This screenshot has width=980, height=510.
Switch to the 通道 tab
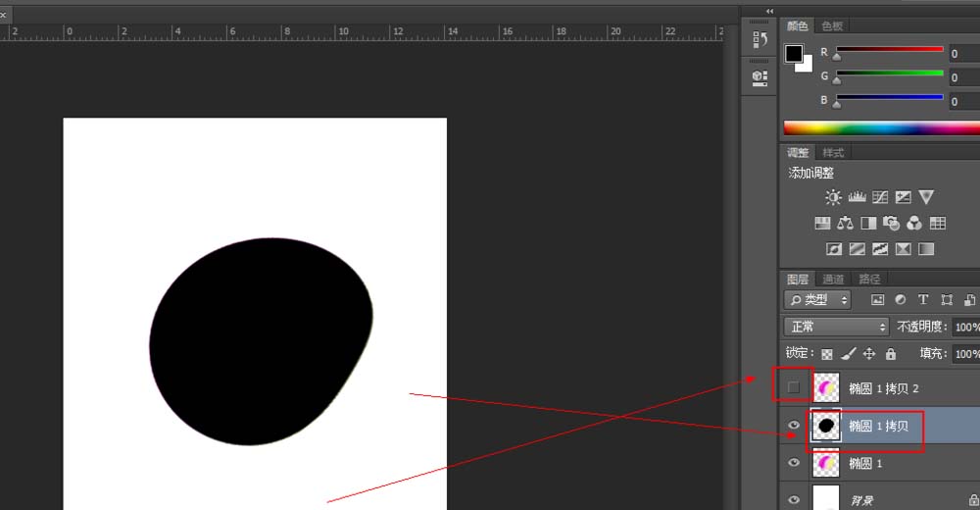pyautogui.click(x=833, y=280)
